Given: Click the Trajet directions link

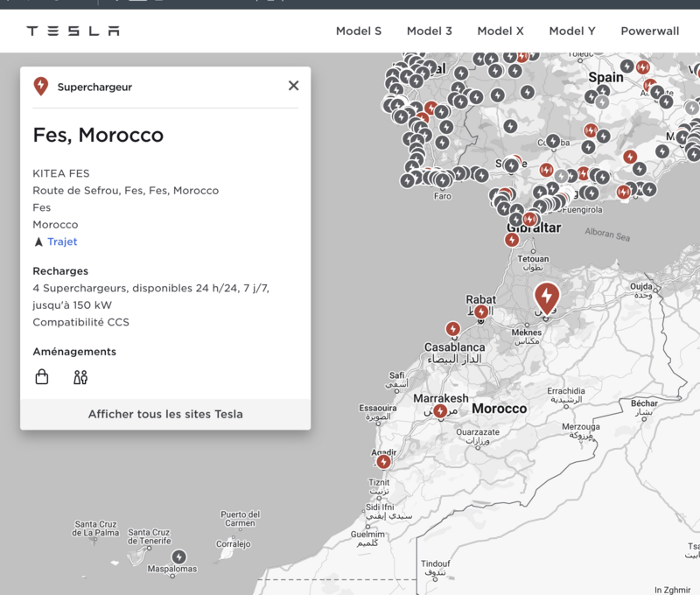Looking at the screenshot, I should tap(62, 241).
